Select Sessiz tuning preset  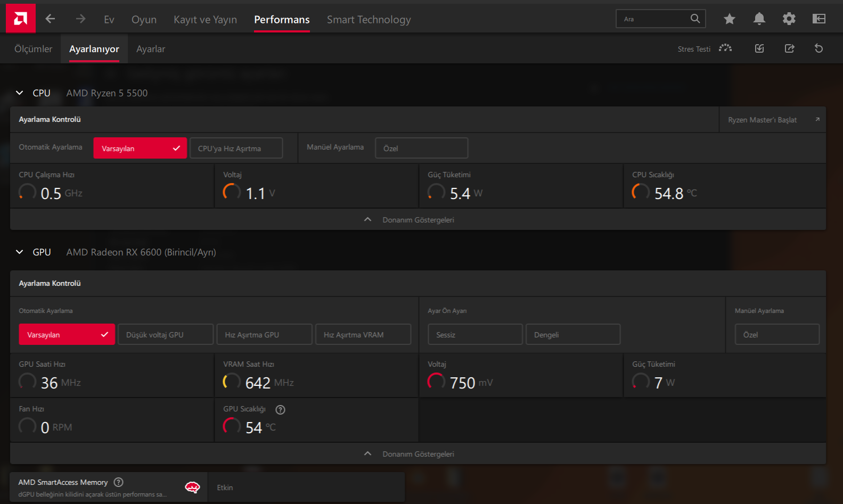tap(475, 334)
